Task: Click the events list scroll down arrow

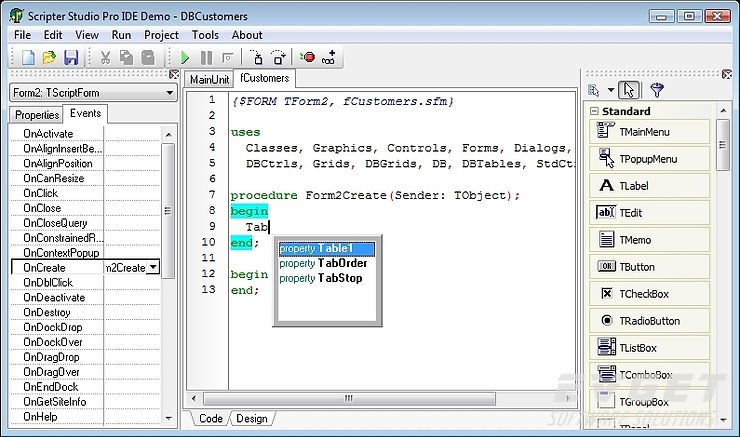Action: pos(168,418)
